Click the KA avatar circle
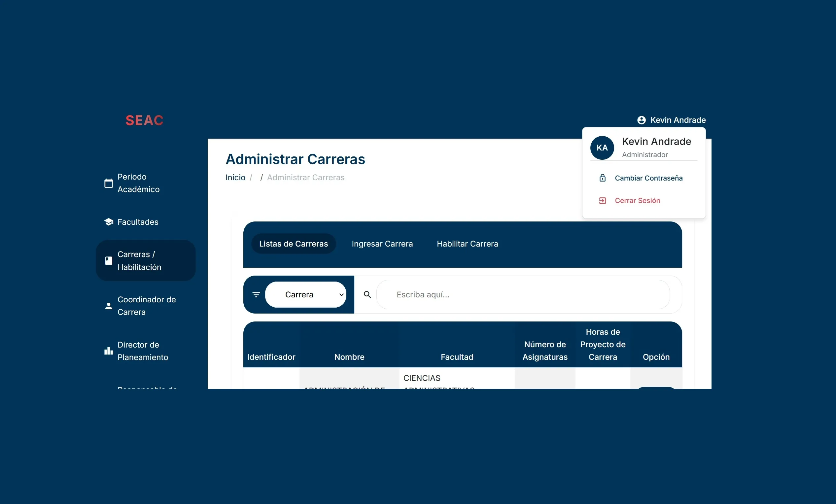The width and height of the screenshot is (836, 504). tap(602, 148)
